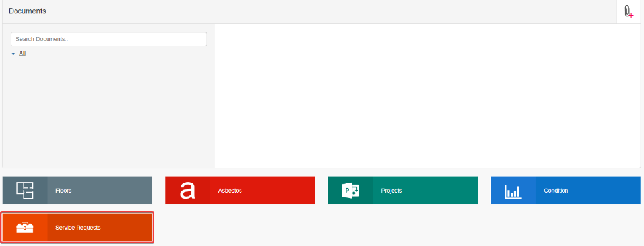Open the Asbestos tile label

pos(230,191)
